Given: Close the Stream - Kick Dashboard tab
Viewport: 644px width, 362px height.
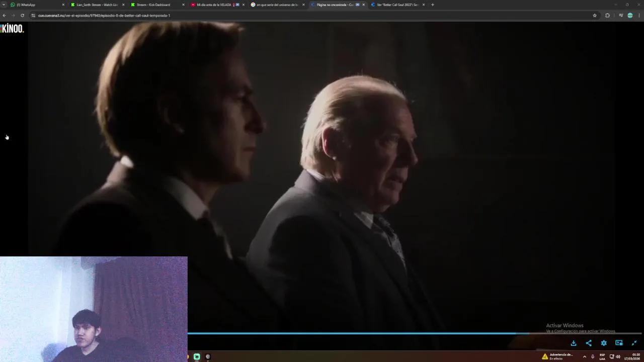Looking at the screenshot, I should pos(183,5).
